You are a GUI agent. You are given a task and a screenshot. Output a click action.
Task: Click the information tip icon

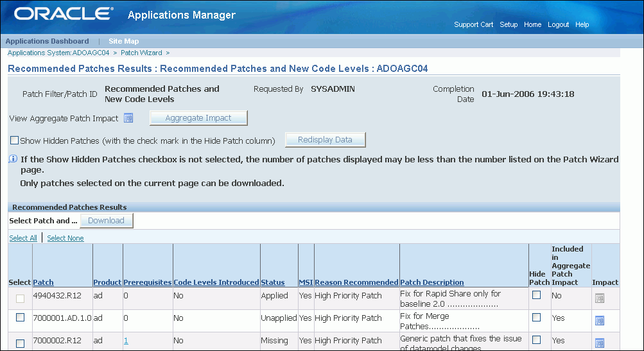point(13,159)
